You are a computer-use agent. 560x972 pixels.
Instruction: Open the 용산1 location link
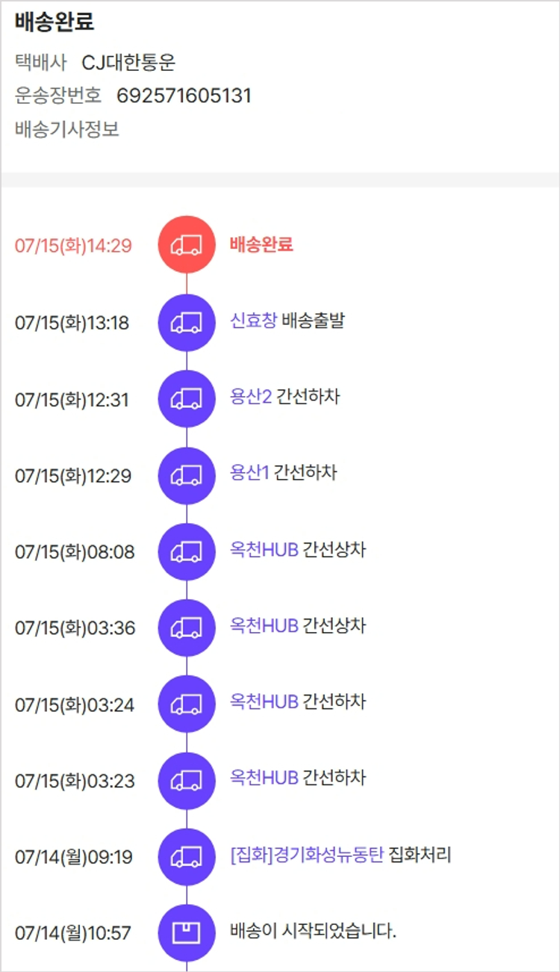[x=249, y=474]
